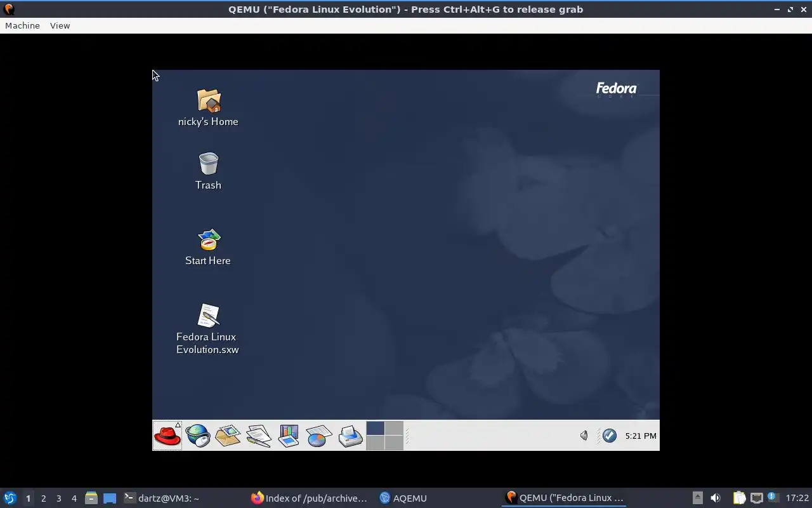Screen dimensions: 812x508
Task: Switch to host workspace 1
Action: point(28,498)
